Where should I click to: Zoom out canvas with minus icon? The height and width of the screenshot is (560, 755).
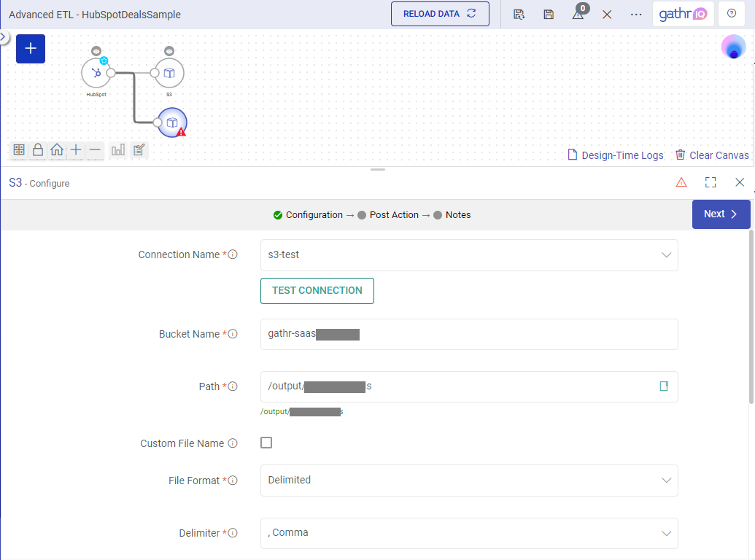(x=95, y=150)
